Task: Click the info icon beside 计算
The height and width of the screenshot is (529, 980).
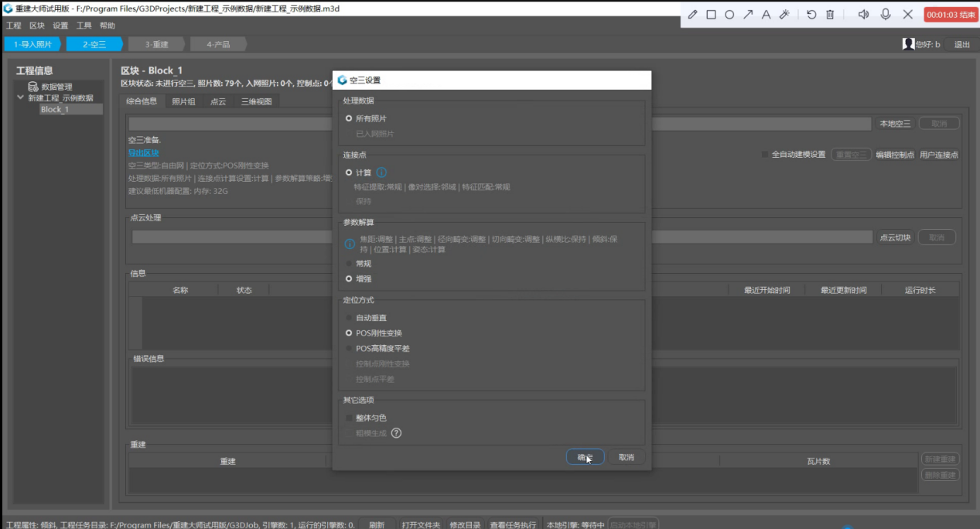Action: [x=381, y=172]
